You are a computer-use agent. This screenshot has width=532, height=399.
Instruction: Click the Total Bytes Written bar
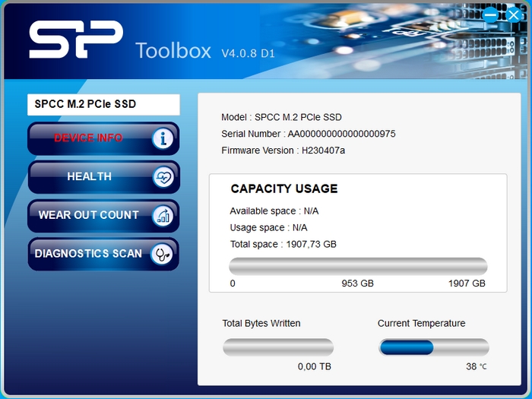(278, 347)
